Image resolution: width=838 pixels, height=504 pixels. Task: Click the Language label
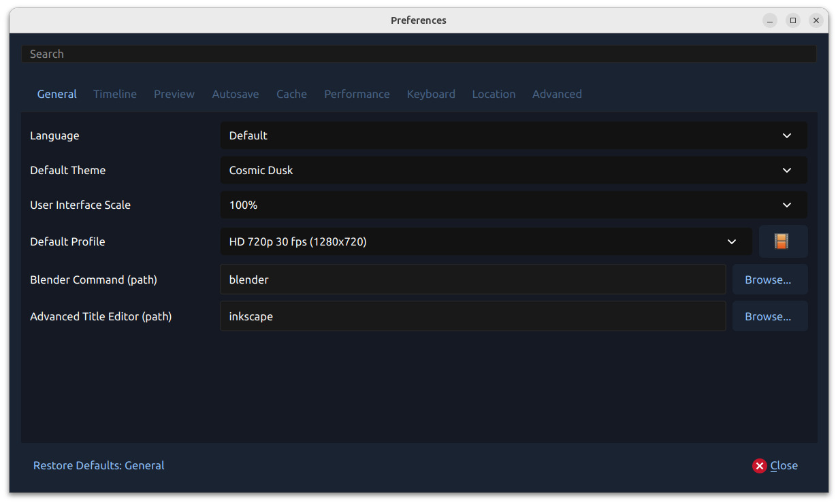pyautogui.click(x=54, y=135)
